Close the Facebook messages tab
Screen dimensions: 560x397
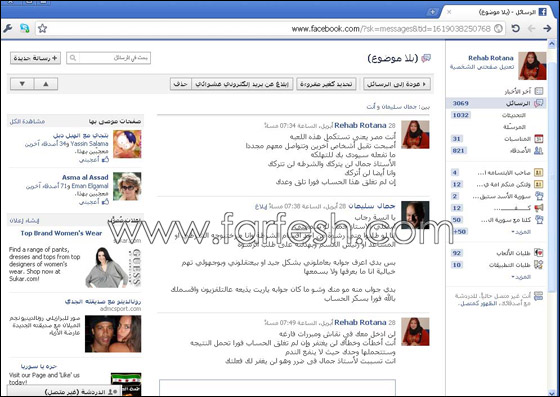point(449,12)
